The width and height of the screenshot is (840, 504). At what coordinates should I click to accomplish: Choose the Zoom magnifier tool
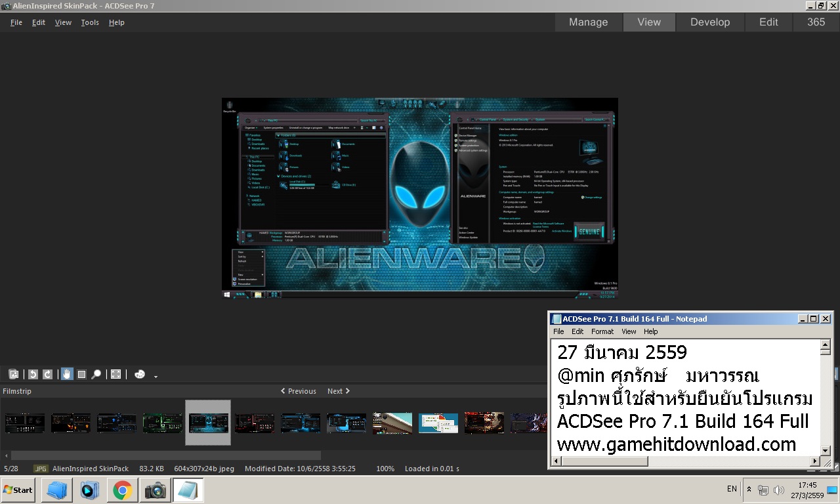(x=96, y=374)
